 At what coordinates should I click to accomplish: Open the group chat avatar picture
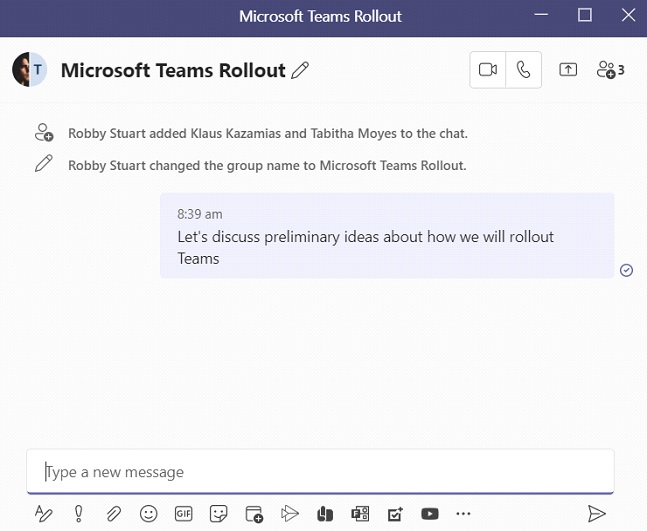(x=29, y=69)
